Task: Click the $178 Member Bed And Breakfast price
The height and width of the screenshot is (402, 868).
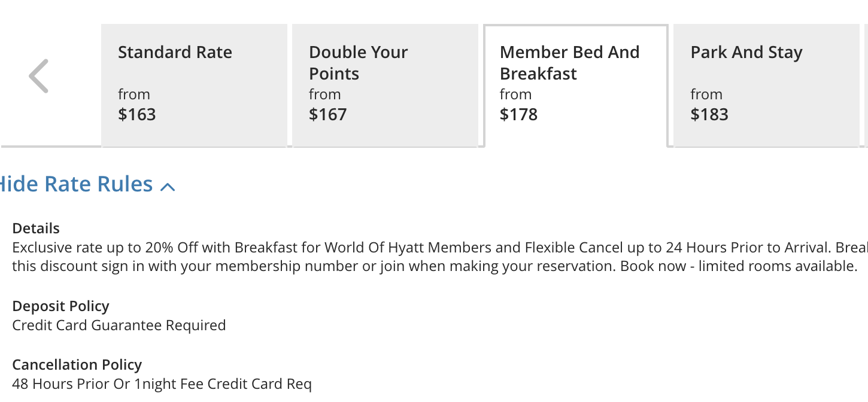Action: [x=519, y=114]
